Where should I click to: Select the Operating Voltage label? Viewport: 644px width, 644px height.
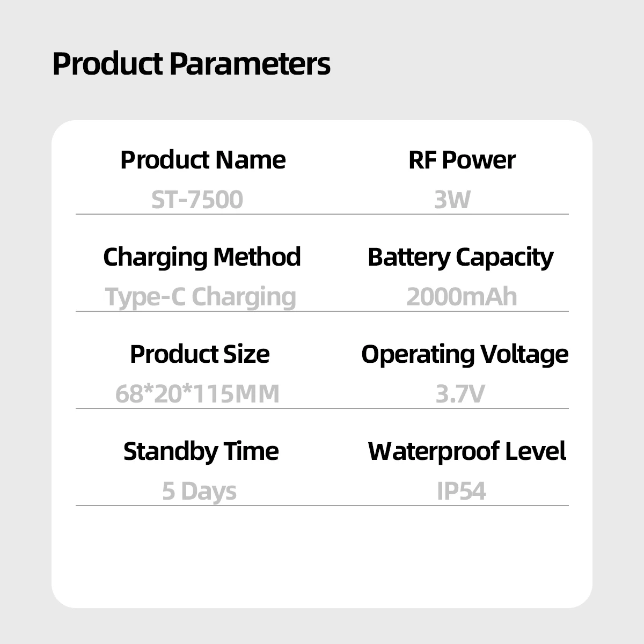[465, 354]
